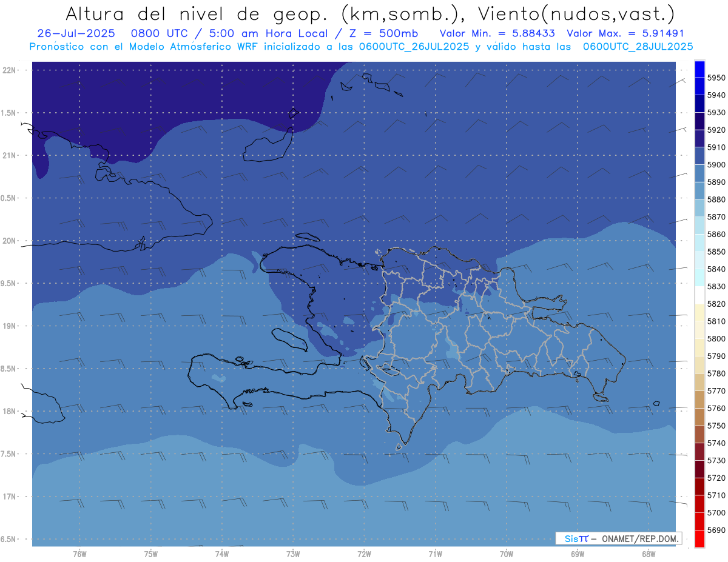Click the 20N latitude label
The width and height of the screenshot is (728, 562).
9,241
